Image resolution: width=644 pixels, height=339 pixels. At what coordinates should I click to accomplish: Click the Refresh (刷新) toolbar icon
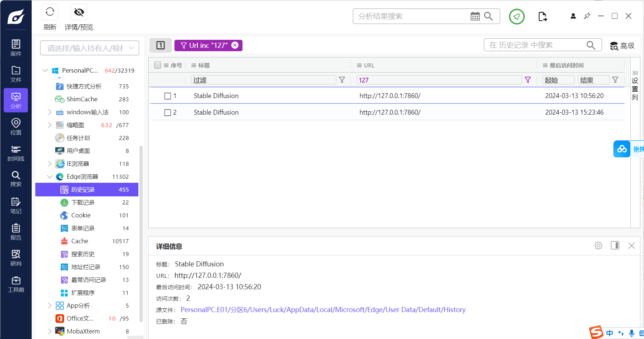(x=50, y=12)
